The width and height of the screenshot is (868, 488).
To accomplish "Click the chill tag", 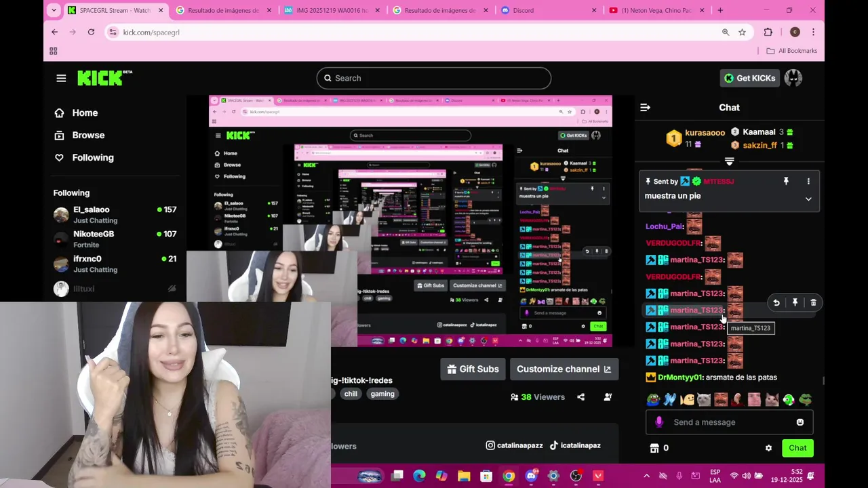I will pyautogui.click(x=351, y=394).
